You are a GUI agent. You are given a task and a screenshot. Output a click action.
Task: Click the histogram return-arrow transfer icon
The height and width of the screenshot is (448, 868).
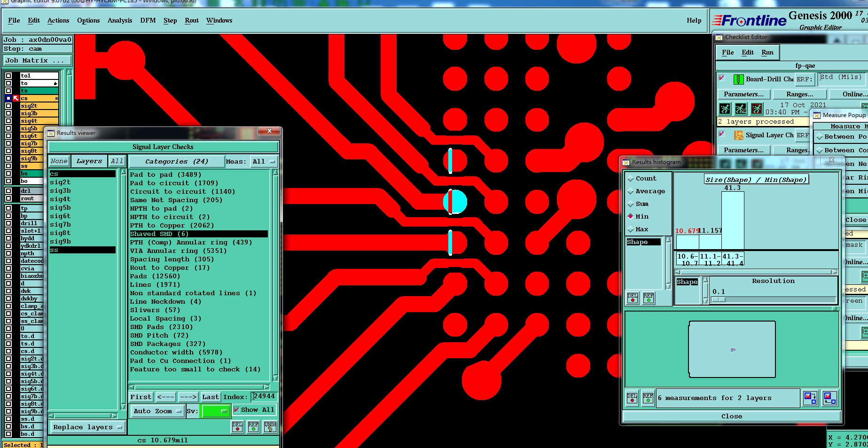coord(829,398)
